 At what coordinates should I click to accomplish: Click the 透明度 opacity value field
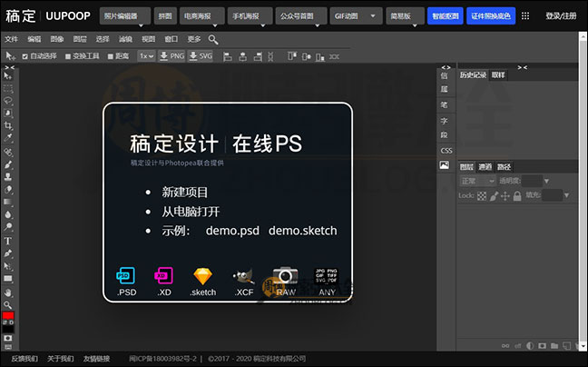click(532, 182)
